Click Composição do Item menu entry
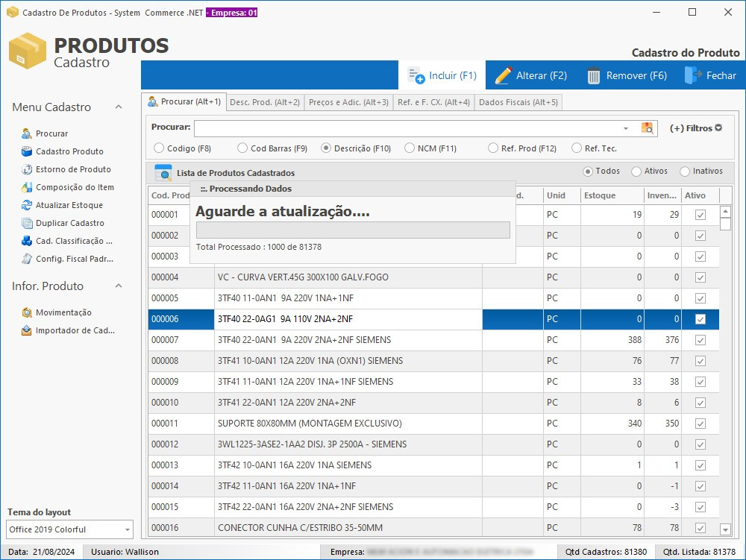 click(x=75, y=187)
